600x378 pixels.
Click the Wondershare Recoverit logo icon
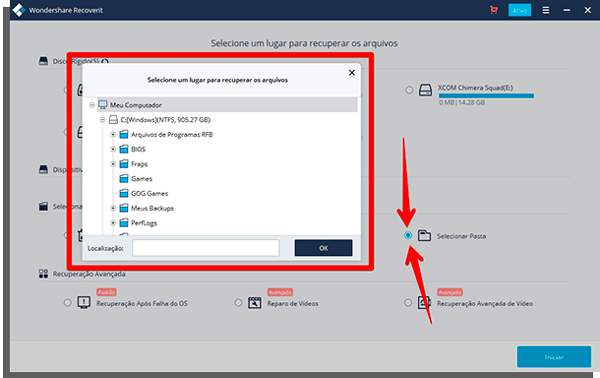click(x=18, y=10)
